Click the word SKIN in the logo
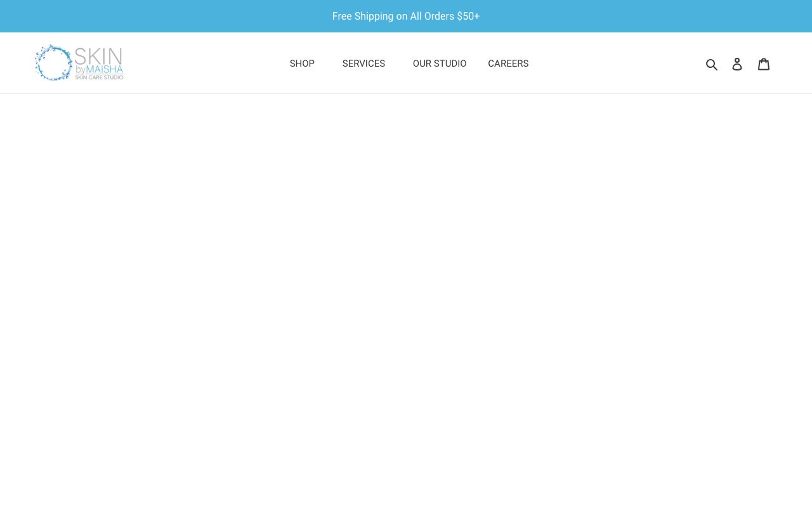This screenshot has height=508, width=812. (98, 56)
